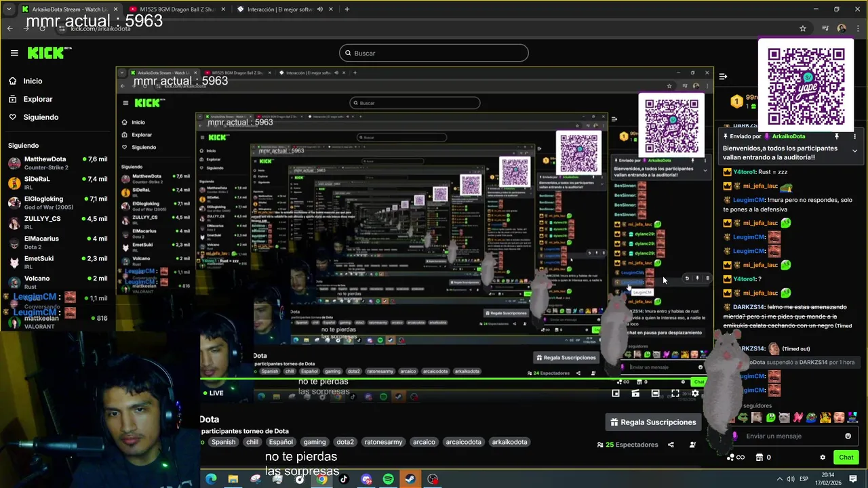Toggle fullscreen on the video player

coord(675,393)
